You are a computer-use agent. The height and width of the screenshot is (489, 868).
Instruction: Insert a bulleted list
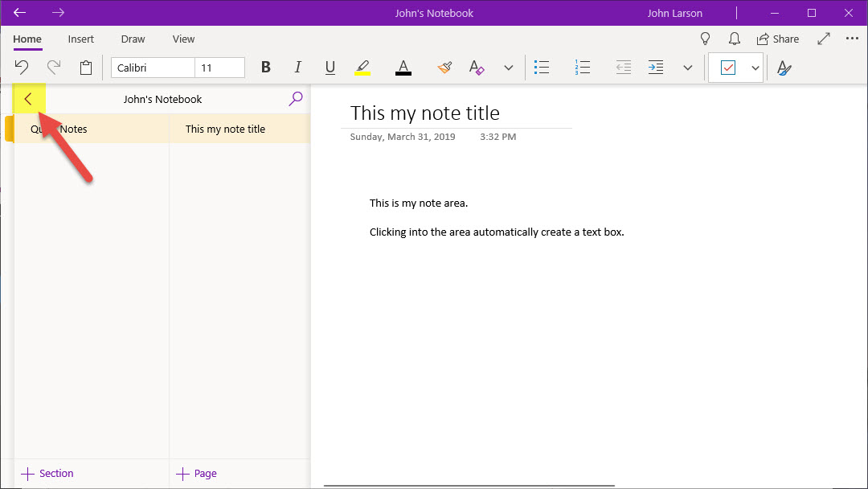pyautogui.click(x=542, y=68)
